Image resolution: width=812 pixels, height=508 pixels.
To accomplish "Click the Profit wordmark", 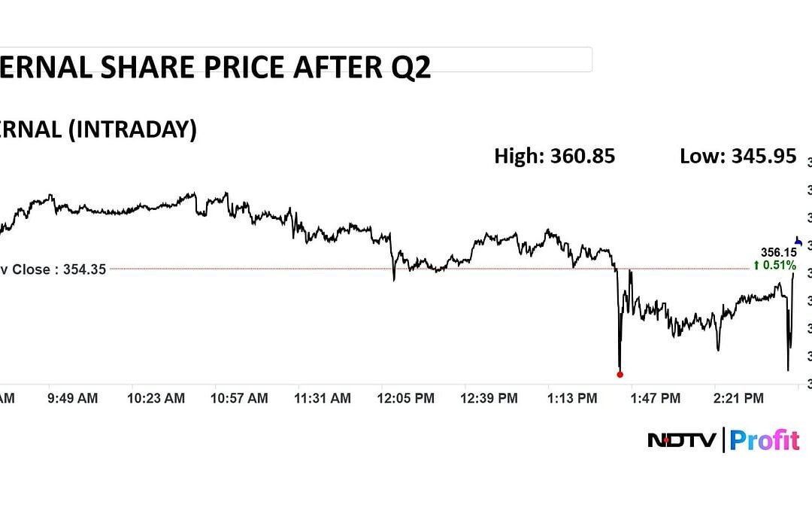I will (765, 440).
